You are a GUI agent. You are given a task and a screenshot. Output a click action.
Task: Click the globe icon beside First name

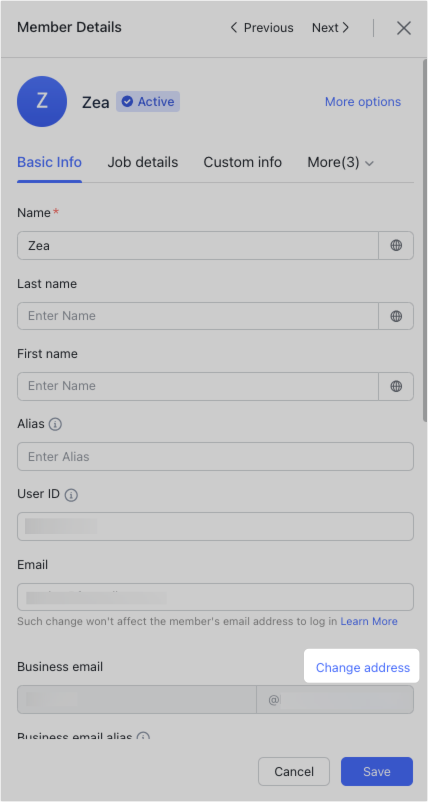[x=396, y=386]
